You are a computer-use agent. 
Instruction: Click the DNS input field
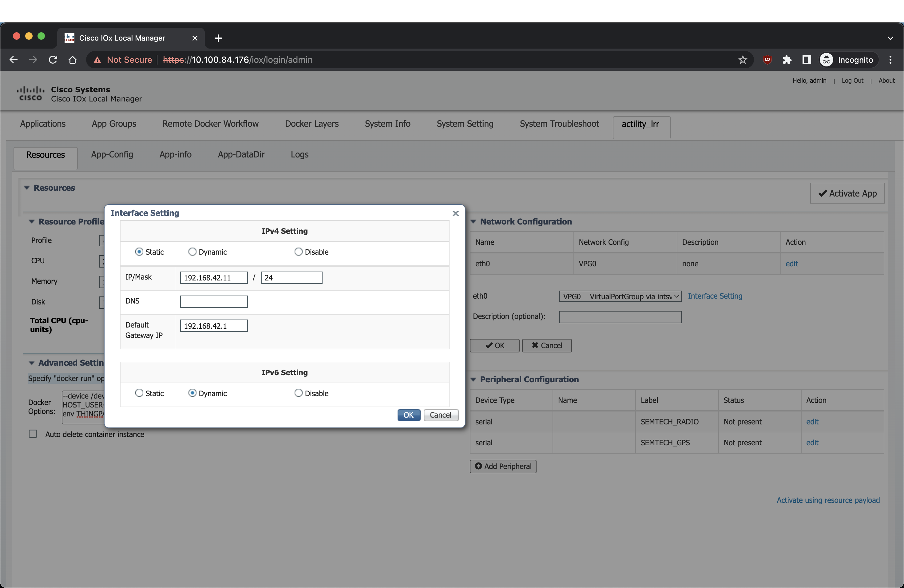[214, 302]
